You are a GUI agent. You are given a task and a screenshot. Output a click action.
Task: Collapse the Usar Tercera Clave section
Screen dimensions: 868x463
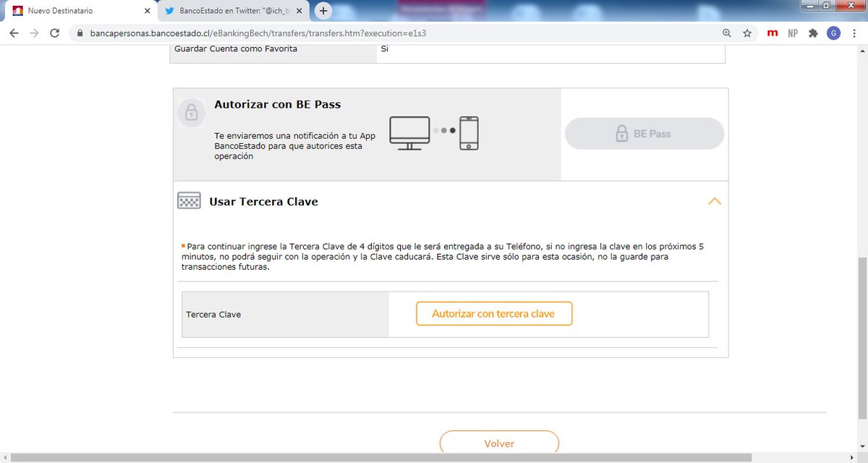(714, 202)
